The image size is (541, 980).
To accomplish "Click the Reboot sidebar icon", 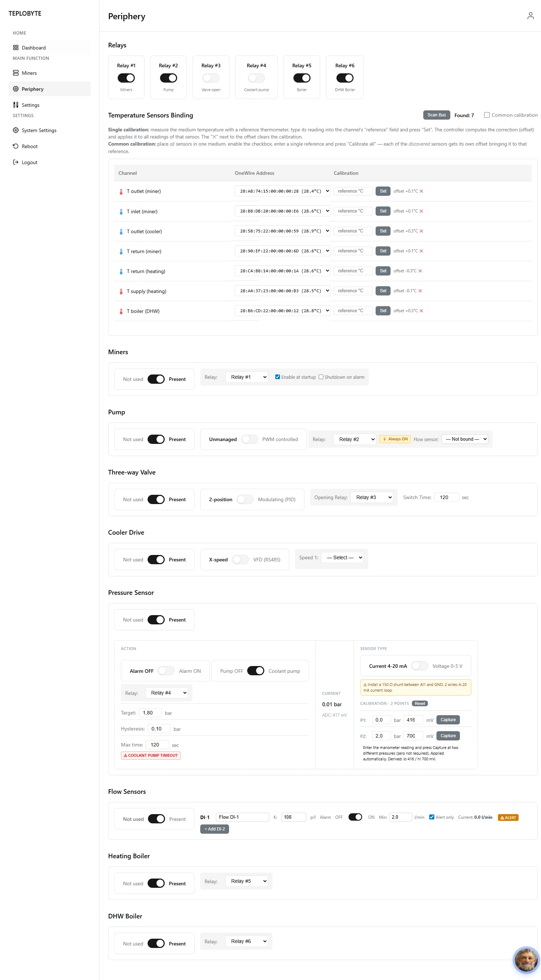I will [x=16, y=146].
